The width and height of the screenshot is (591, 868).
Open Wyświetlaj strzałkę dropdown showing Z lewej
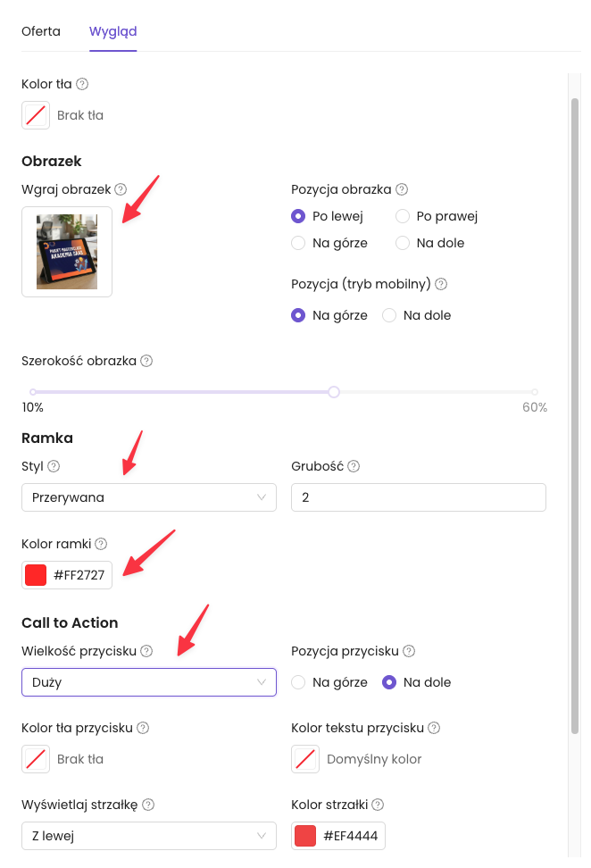149,836
